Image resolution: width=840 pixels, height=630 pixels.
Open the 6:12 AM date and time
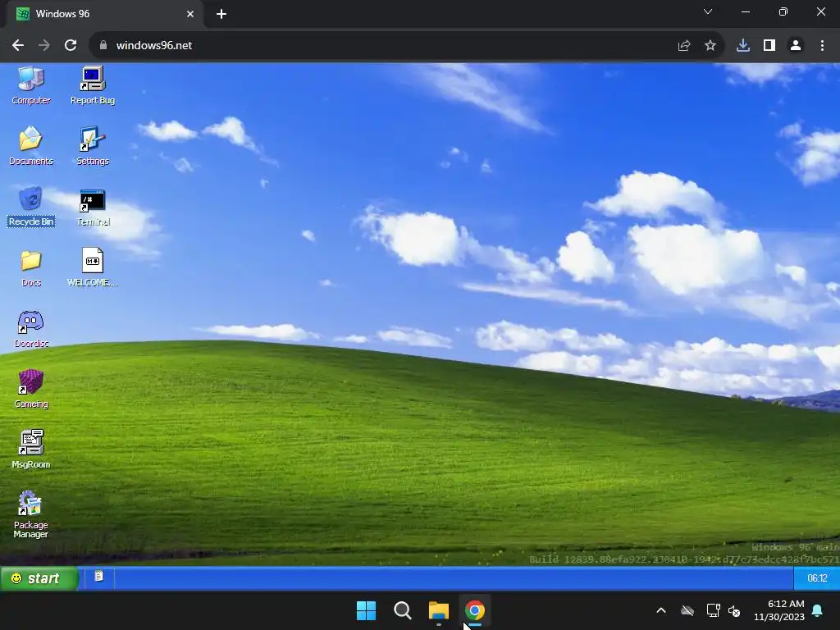(x=779, y=610)
